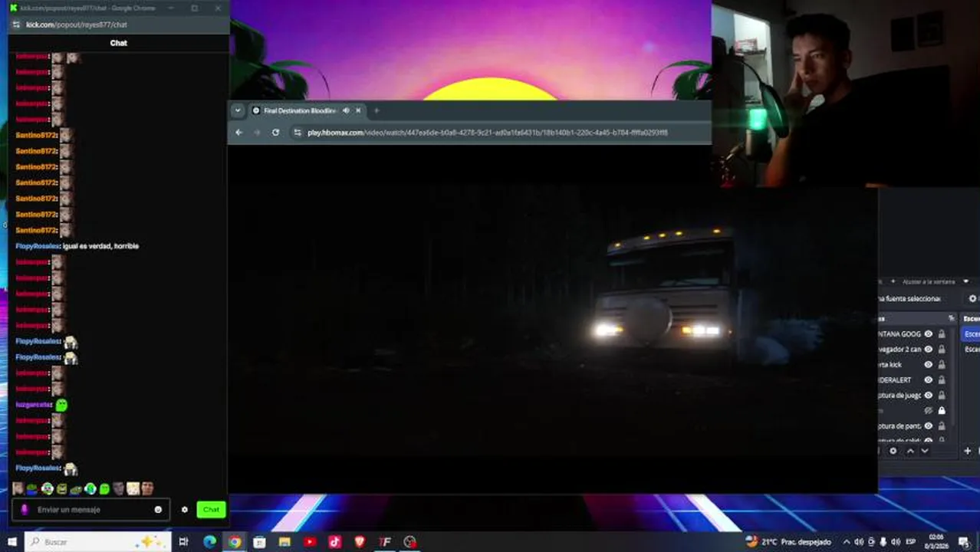Go back in the HBO Max browser
The width and height of the screenshot is (980, 552).
tap(238, 133)
